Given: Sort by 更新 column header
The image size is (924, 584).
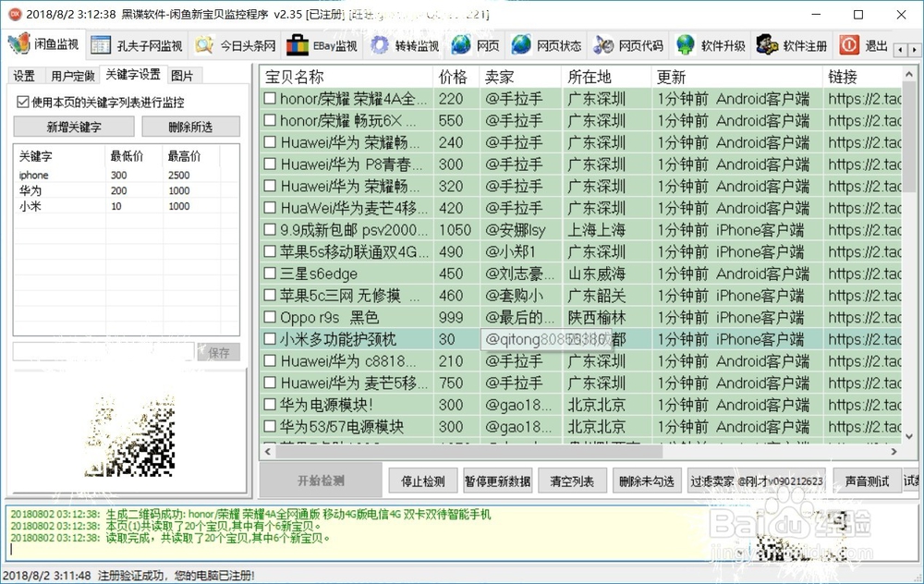Looking at the screenshot, I should tap(737, 77).
